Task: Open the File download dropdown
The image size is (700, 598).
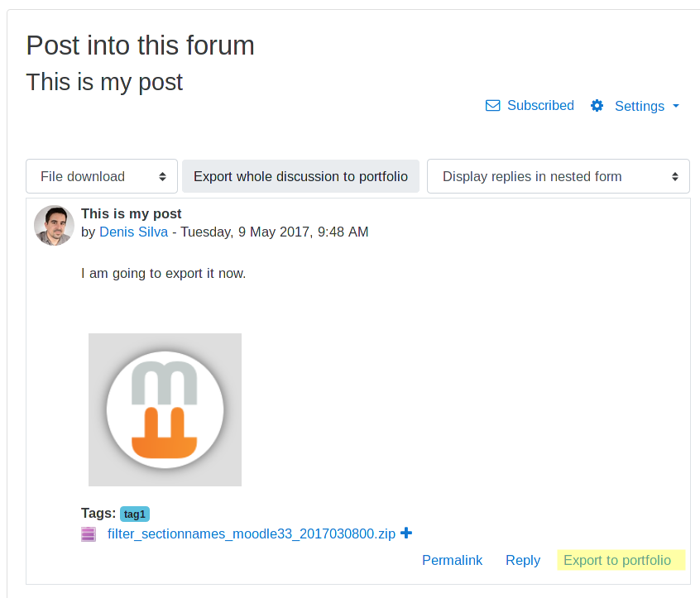Action: coord(102,176)
